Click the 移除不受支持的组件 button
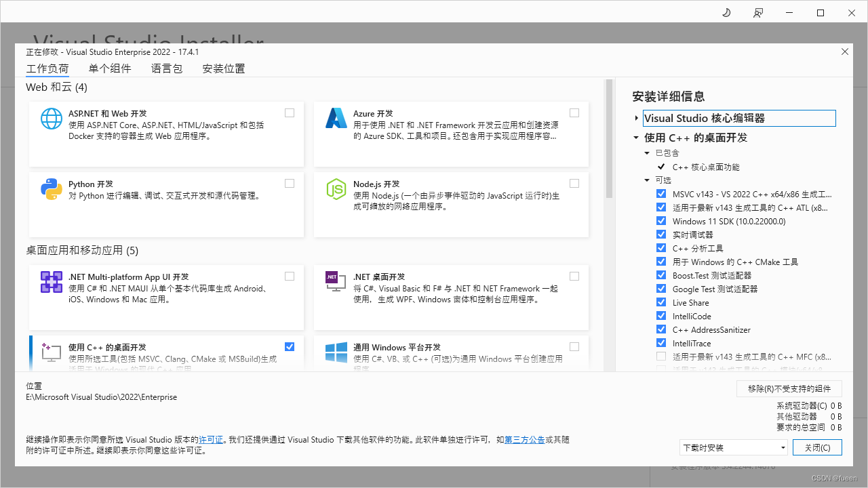 click(x=789, y=388)
